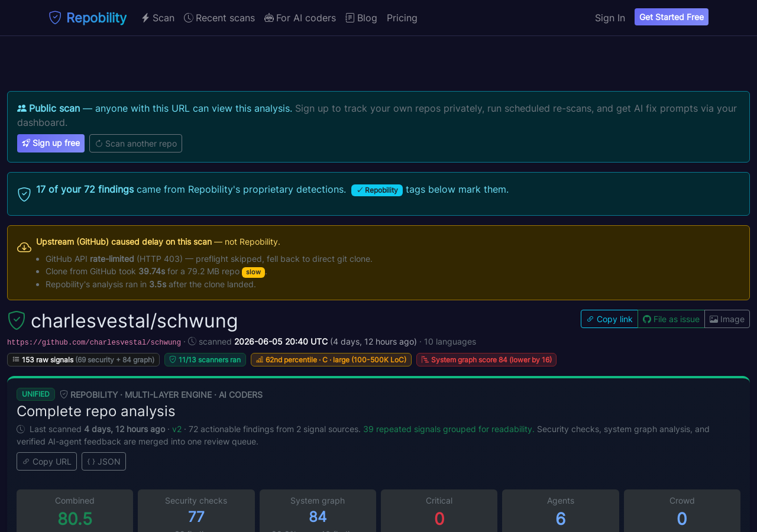Viewport: 757px width, 532px height.
Task: Open the Pricing page
Action: [402, 18]
